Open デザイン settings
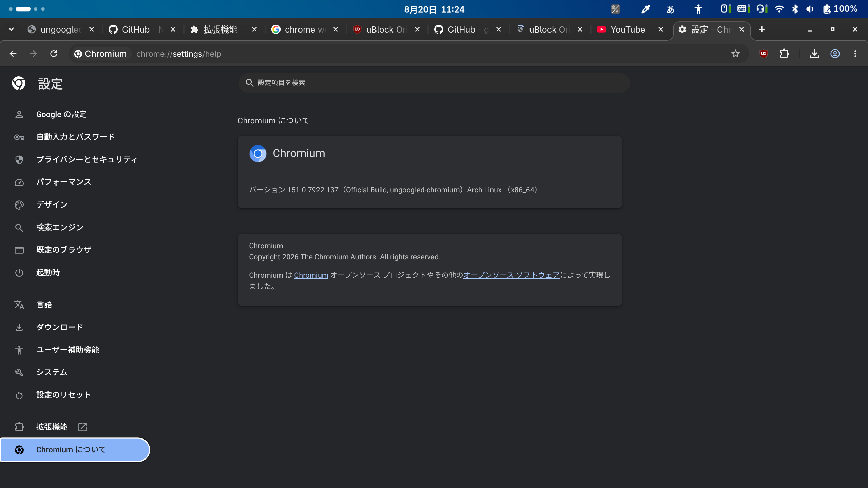The width and height of the screenshot is (868, 488). tap(75, 204)
